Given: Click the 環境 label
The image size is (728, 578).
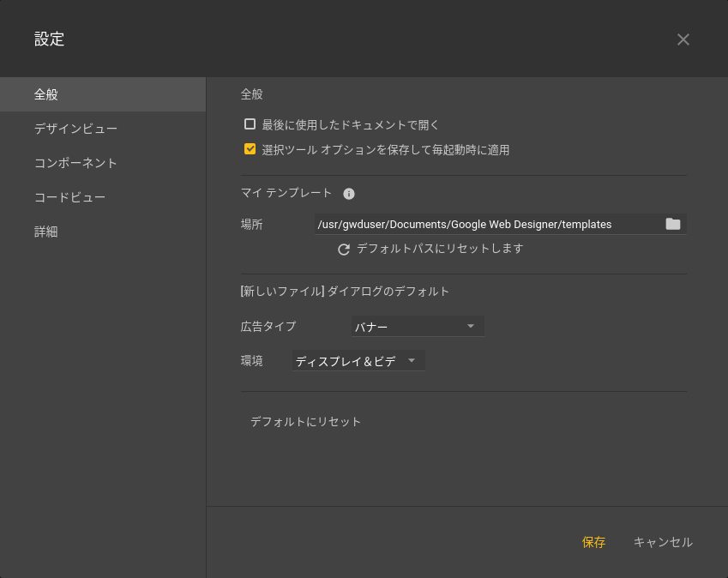Looking at the screenshot, I should click(251, 361).
